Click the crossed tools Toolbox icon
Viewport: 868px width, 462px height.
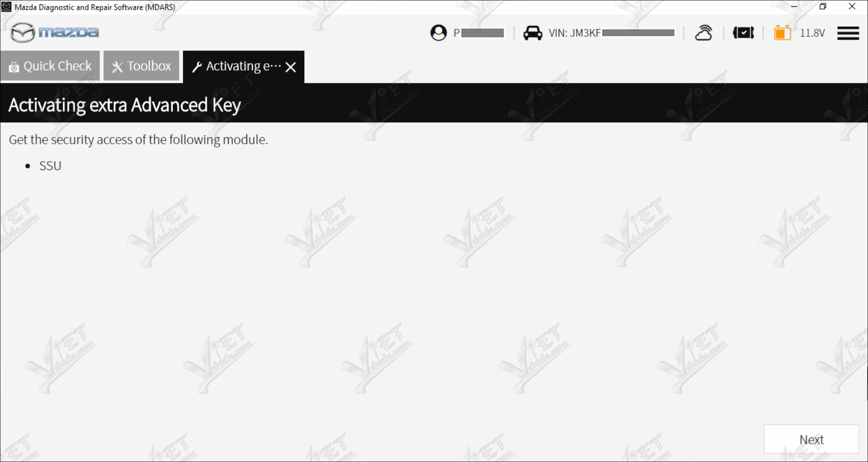(117, 67)
